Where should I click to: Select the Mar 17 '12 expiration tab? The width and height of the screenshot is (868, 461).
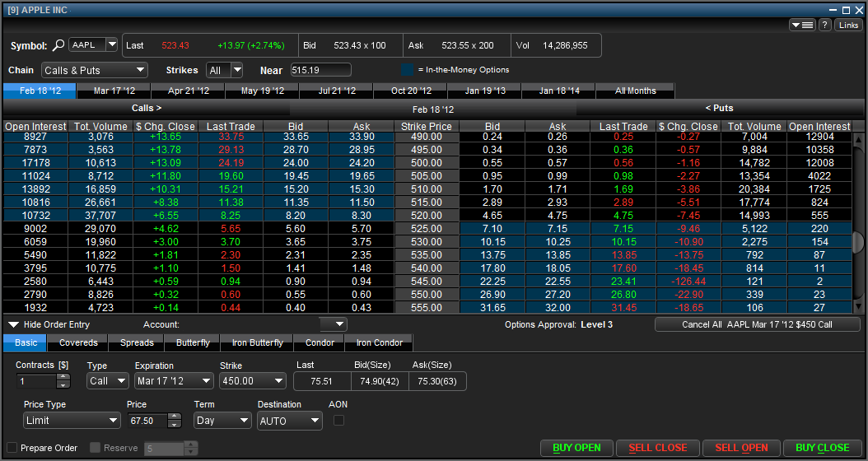(114, 91)
